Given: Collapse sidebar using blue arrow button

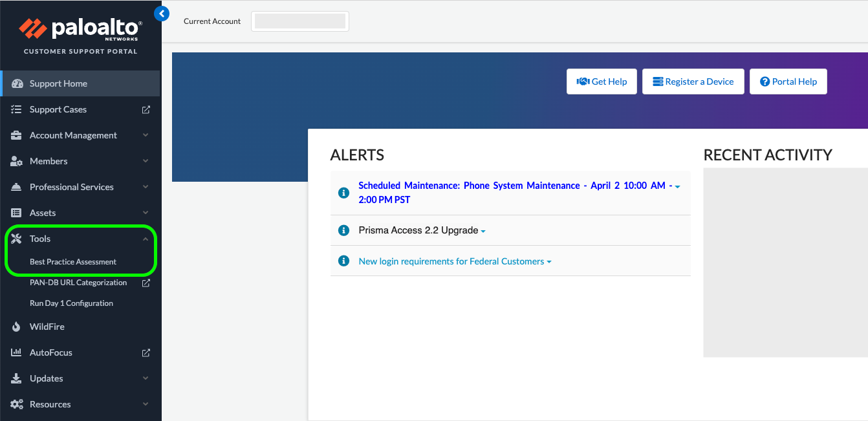Looking at the screenshot, I should tap(162, 13).
